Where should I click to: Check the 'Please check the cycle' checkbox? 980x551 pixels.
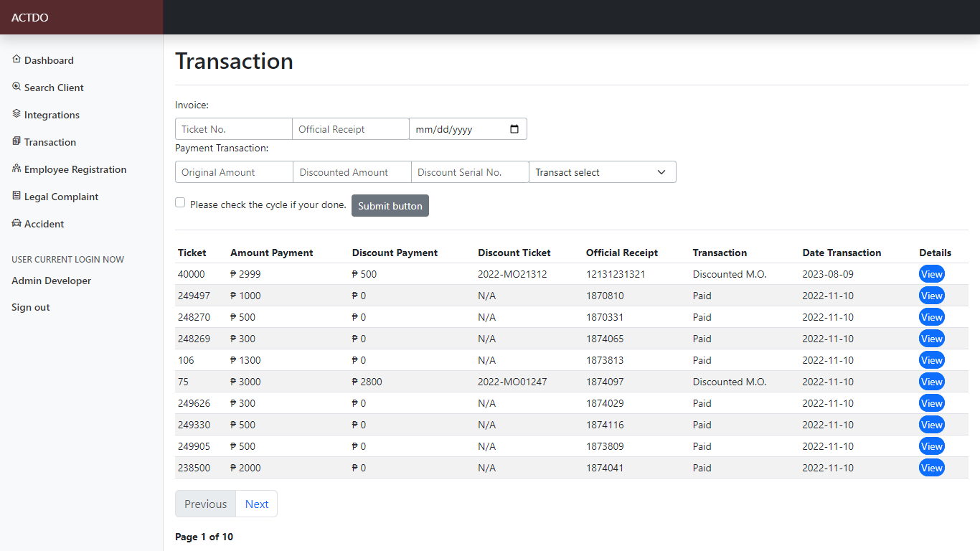tap(180, 203)
